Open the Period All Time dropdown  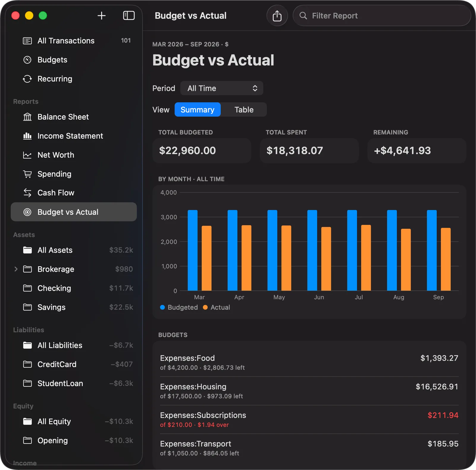click(222, 88)
